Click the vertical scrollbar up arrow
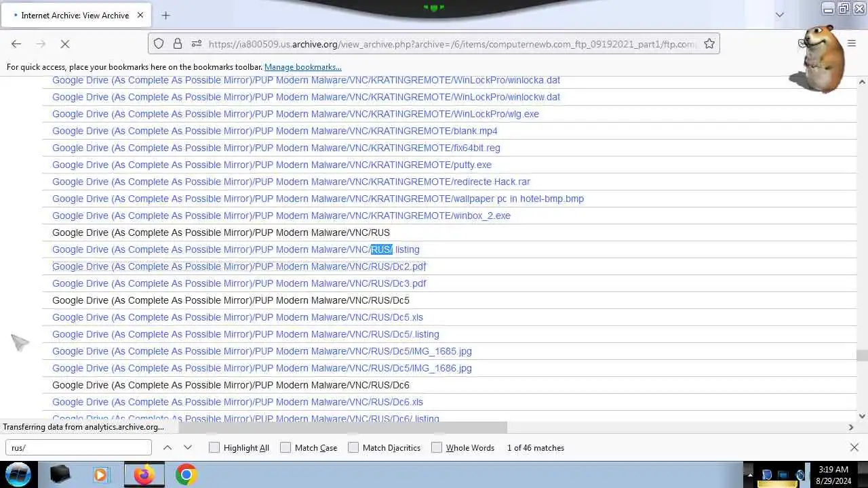The width and height of the screenshot is (868, 488). tap(862, 81)
